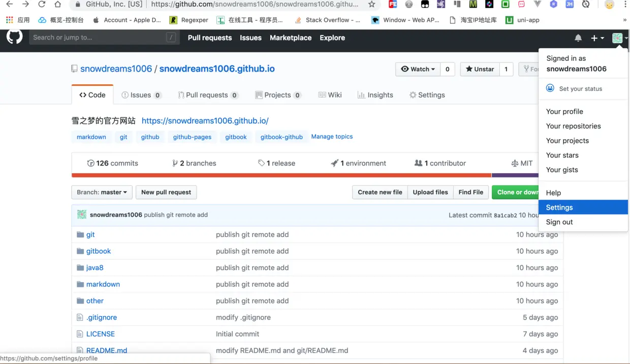Click the MIT license scale icon
The height and width of the screenshot is (364, 630).
point(514,163)
